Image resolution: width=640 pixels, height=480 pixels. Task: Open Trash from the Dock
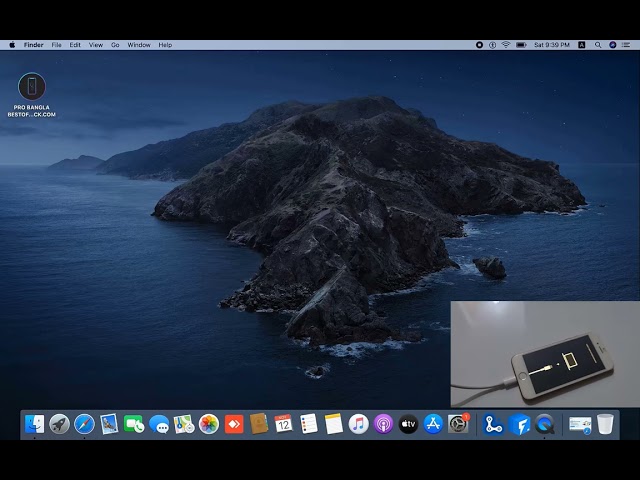605,424
